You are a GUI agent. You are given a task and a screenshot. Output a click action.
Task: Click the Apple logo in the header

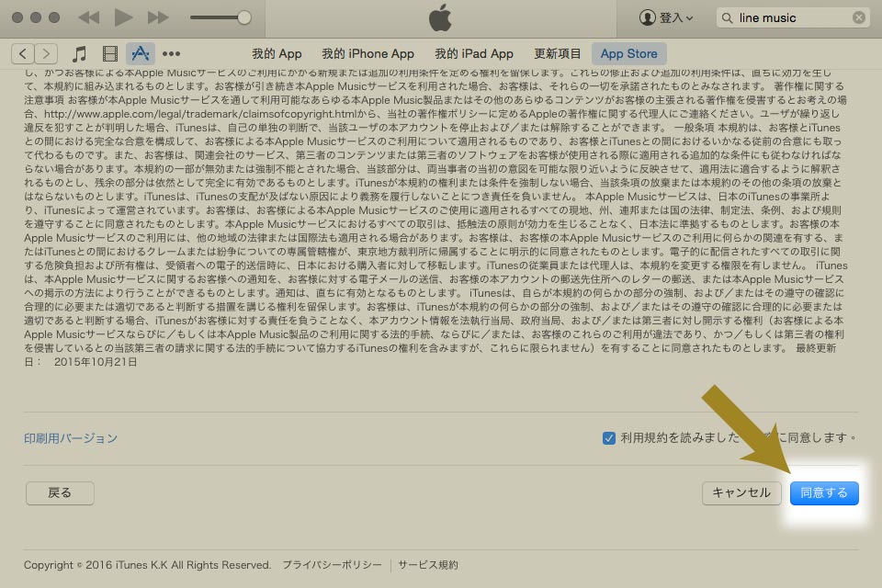[x=440, y=17]
